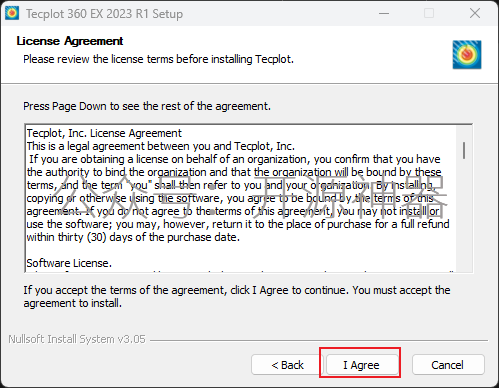This screenshot has width=499, height=388.
Task: Click the Tecplot icon in the title bar
Action: click(12, 13)
